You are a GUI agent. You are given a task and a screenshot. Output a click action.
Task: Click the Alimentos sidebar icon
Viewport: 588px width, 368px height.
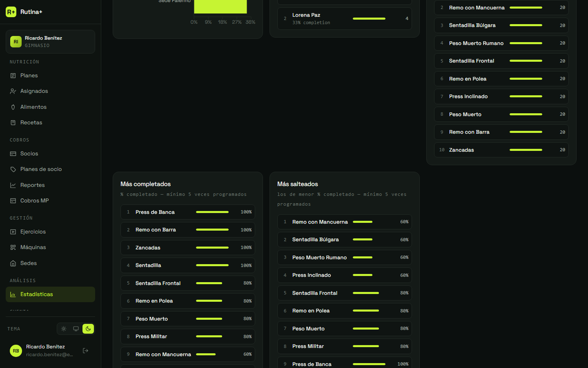coord(13,107)
